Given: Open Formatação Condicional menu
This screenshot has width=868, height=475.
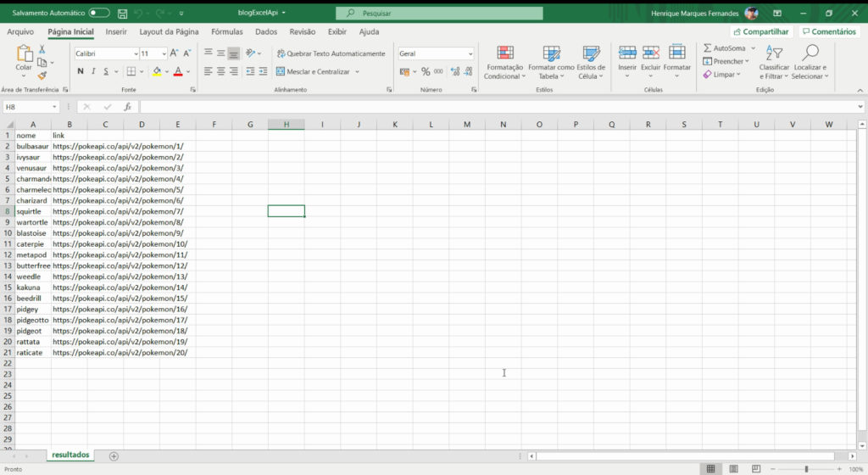Looking at the screenshot, I should coord(505,63).
